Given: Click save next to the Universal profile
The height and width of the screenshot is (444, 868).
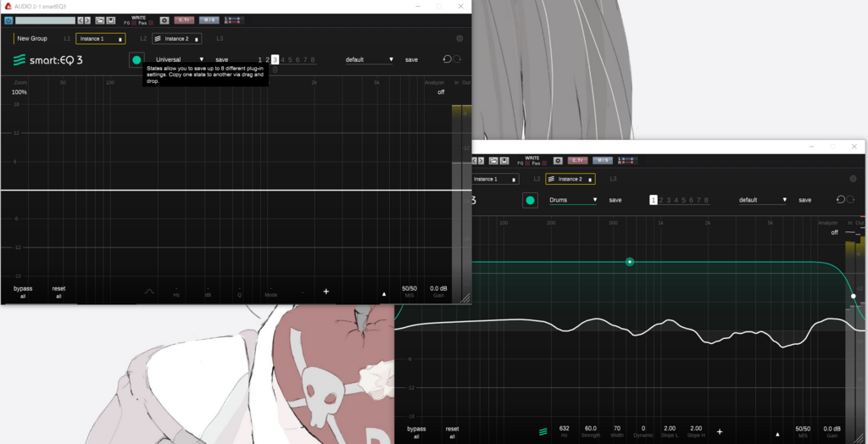Looking at the screenshot, I should (x=222, y=60).
